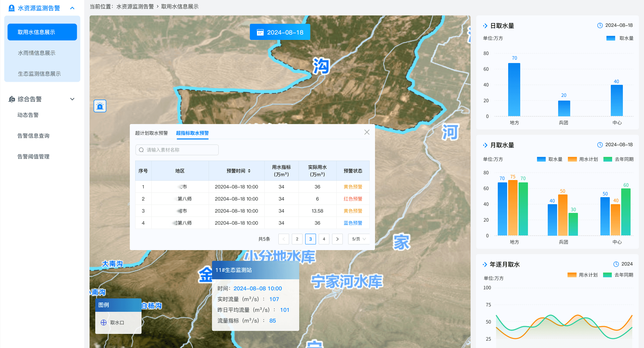Screen dimensions: 644x348
Task: Close the warning popup dialog
Action: point(367,132)
